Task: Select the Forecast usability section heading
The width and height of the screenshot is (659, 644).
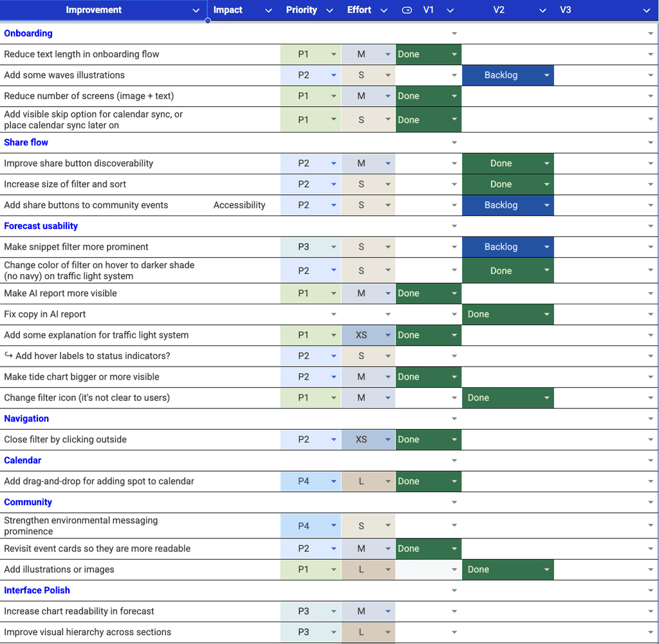Action: (x=41, y=226)
